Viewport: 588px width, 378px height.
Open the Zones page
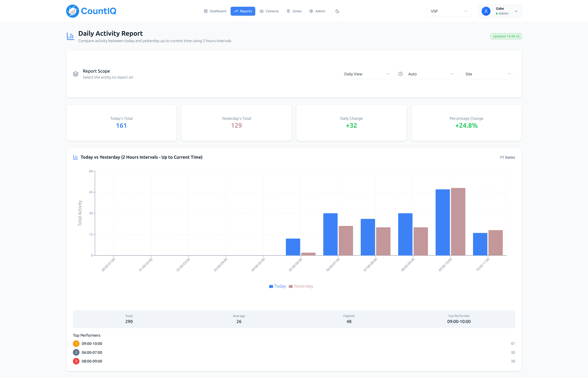point(294,11)
